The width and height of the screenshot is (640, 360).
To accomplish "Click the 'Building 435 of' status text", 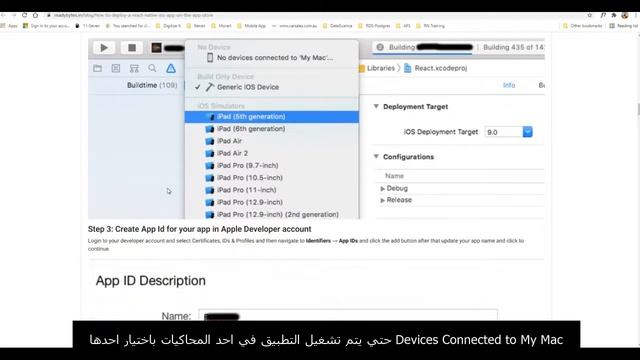I will (x=513, y=47).
